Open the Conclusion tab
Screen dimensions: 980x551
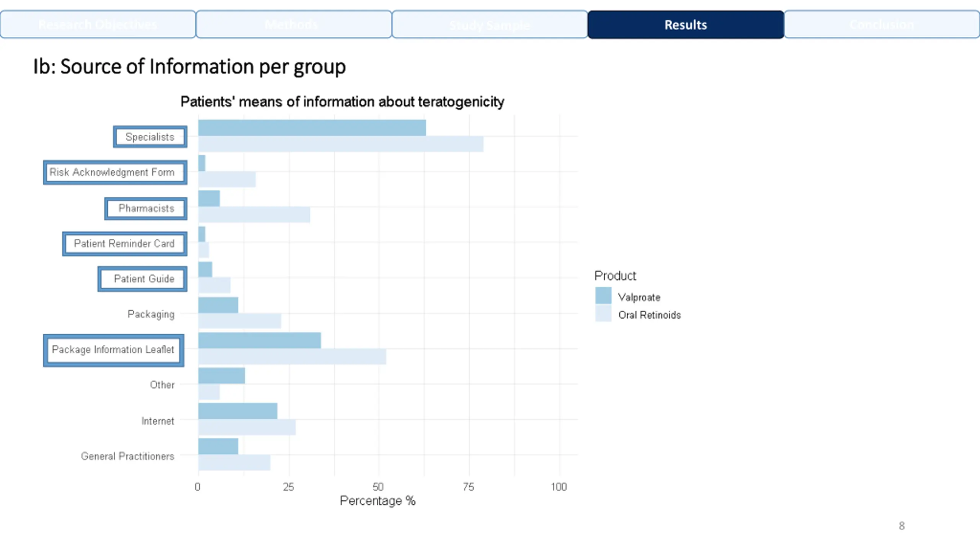pyautogui.click(x=882, y=24)
